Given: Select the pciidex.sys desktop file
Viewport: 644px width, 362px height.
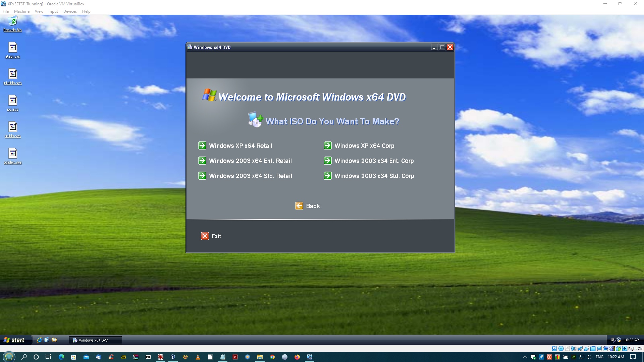Looking at the screenshot, I should (12, 156).
